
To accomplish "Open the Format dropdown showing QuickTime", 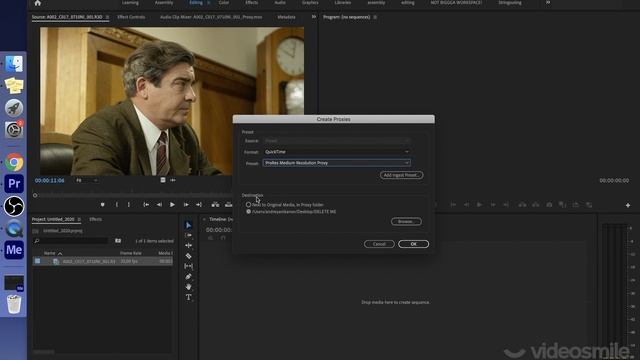I will [336, 152].
